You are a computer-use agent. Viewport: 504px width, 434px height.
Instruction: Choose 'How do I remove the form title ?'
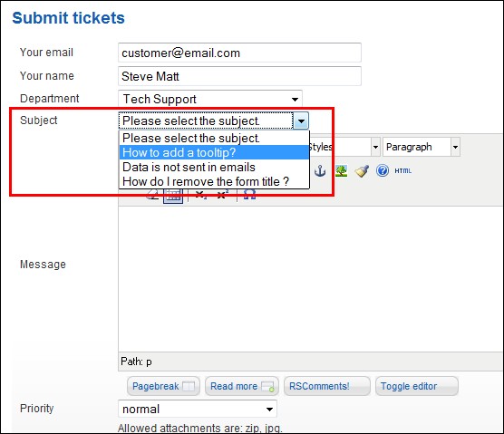coord(214,181)
